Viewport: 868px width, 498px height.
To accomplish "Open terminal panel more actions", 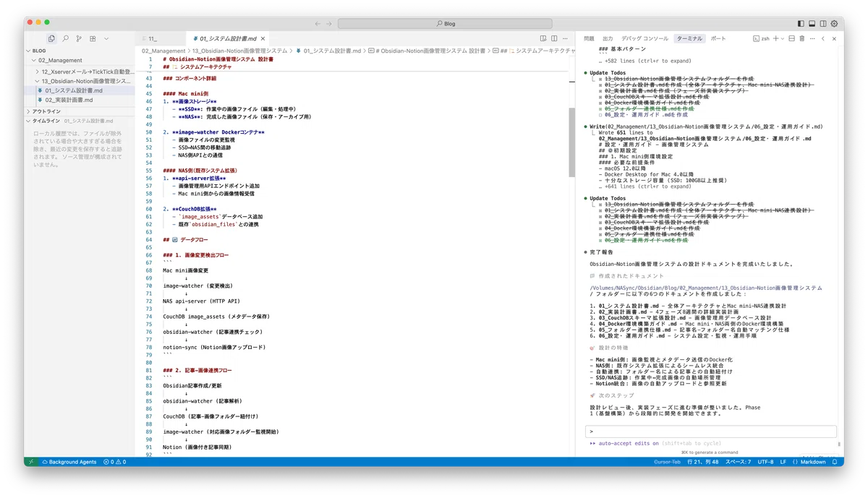I will (813, 38).
